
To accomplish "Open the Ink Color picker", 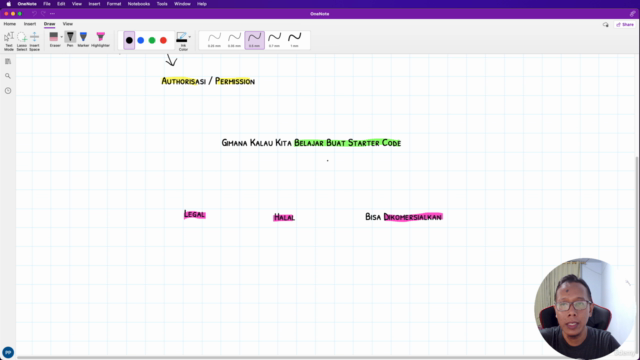I will pyautogui.click(x=182, y=41).
